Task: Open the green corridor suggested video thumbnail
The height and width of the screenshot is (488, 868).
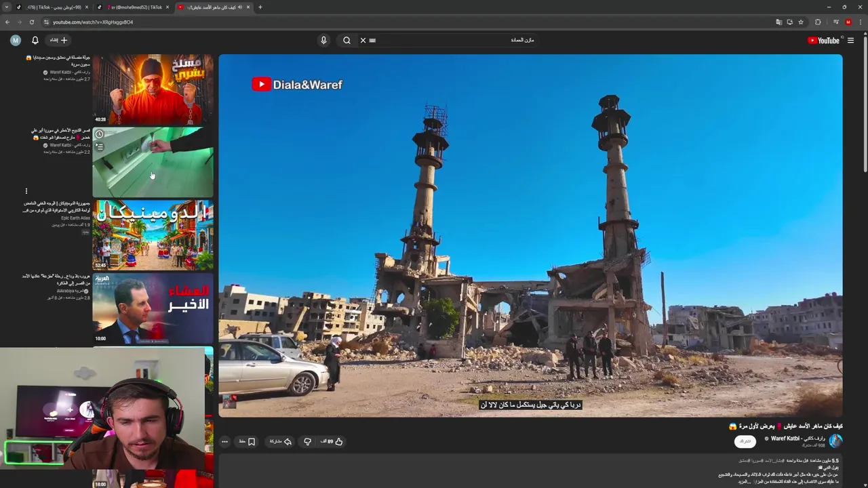Action: pyautogui.click(x=153, y=163)
